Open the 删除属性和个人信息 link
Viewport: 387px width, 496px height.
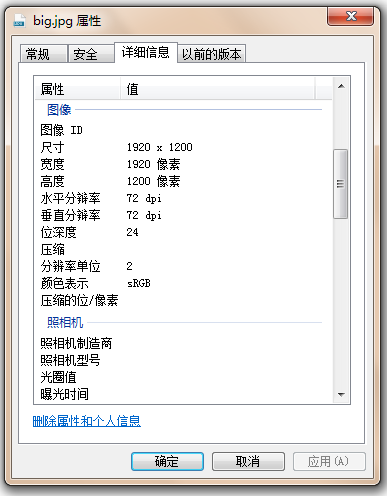(87, 421)
